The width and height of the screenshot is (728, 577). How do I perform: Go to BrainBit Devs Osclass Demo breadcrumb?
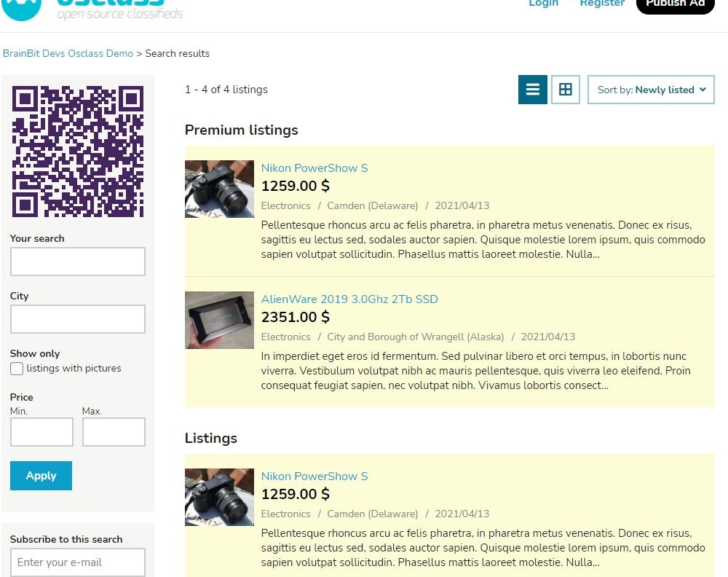click(x=68, y=53)
